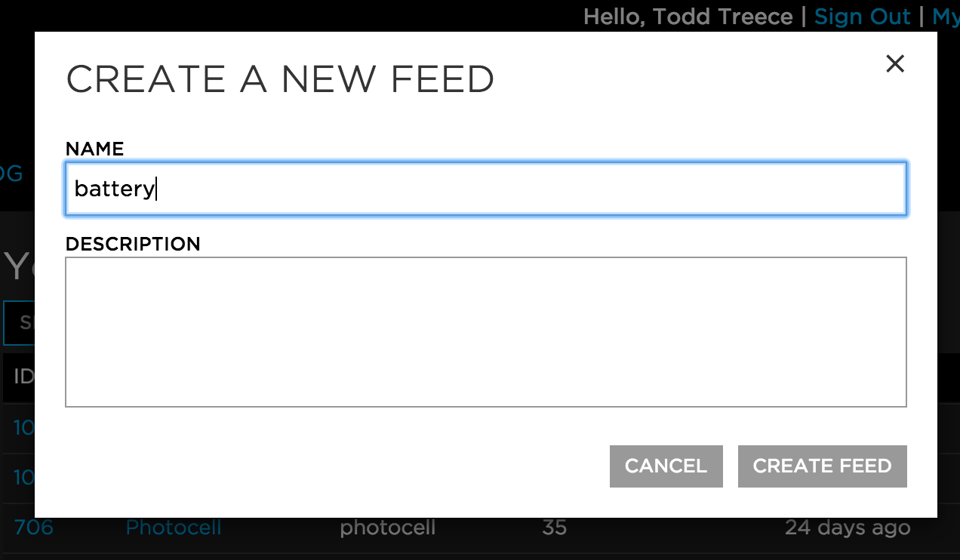Click the NAME field label
960x560 pixels.
click(x=94, y=149)
